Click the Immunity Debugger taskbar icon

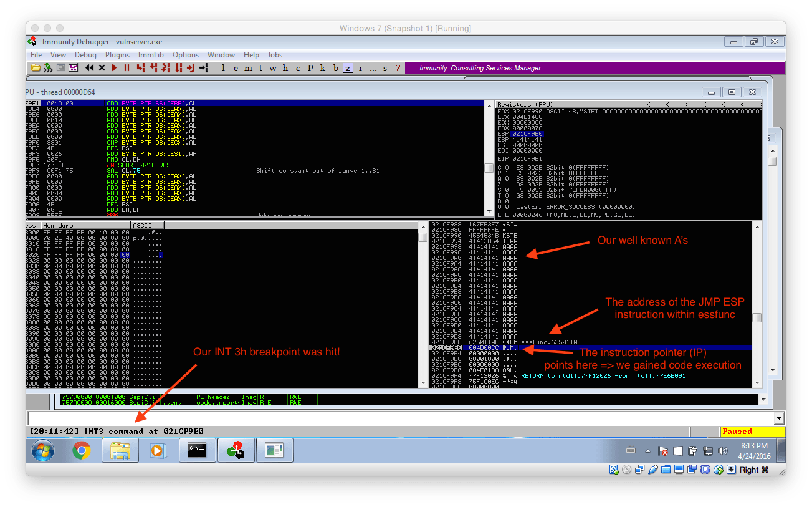tap(235, 450)
